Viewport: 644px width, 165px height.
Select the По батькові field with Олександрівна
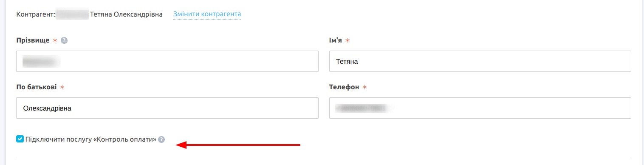tap(167, 108)
